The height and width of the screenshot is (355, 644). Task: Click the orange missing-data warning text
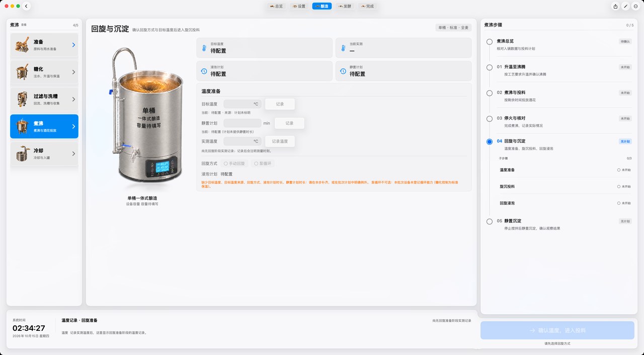(329, 184)
